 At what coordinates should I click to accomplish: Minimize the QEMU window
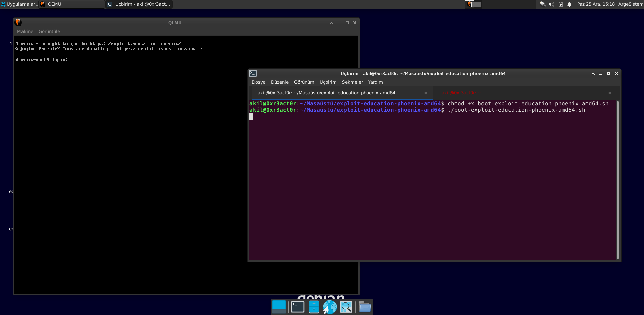tap(339, 23)
